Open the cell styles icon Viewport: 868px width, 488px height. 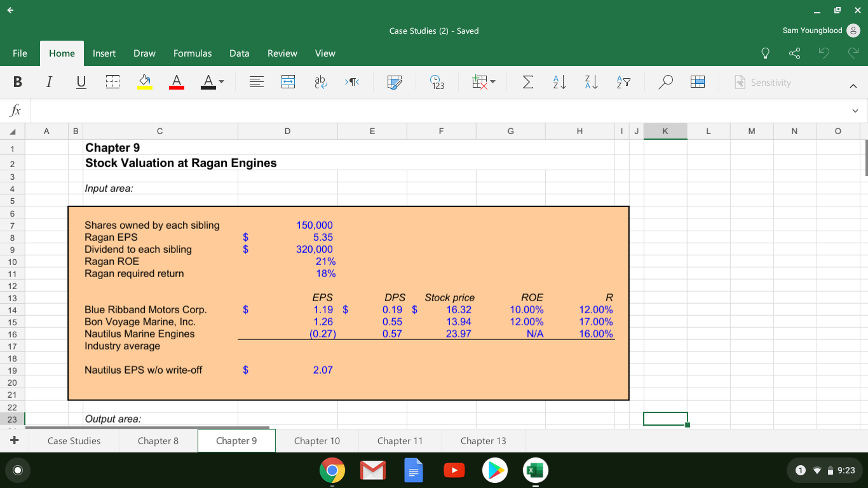pyautogui.click(x=395, y=83)
